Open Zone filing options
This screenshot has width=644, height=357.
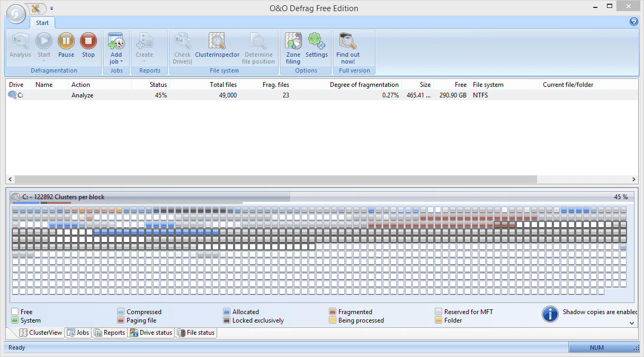point(293,48)
